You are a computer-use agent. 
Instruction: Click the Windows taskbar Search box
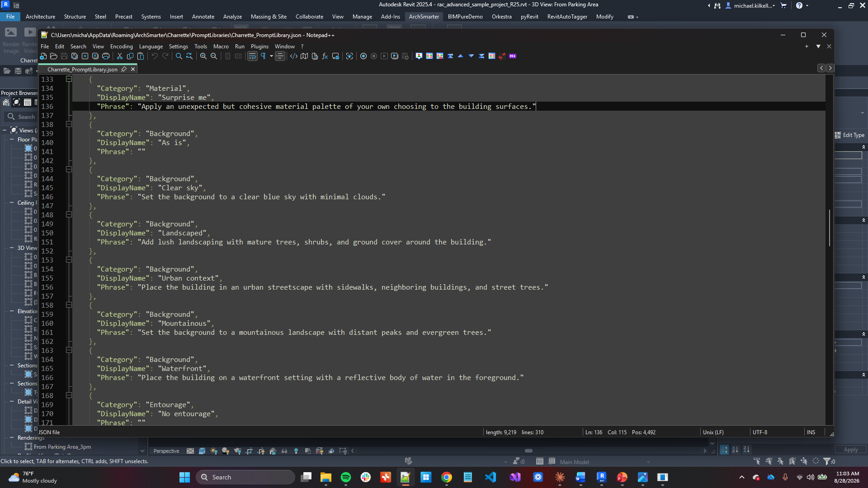pos(245,477)
